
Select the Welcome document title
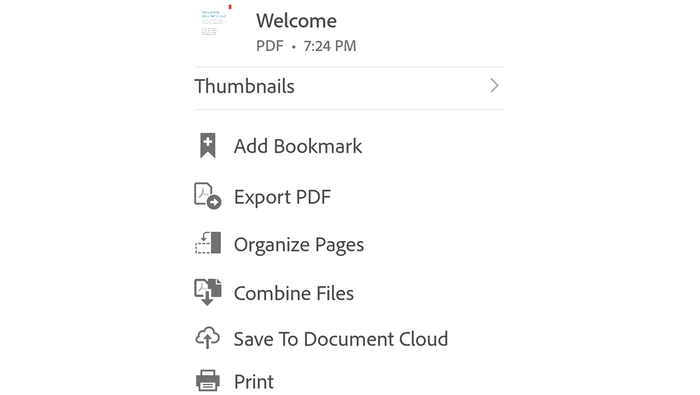(x=296, y=21)
